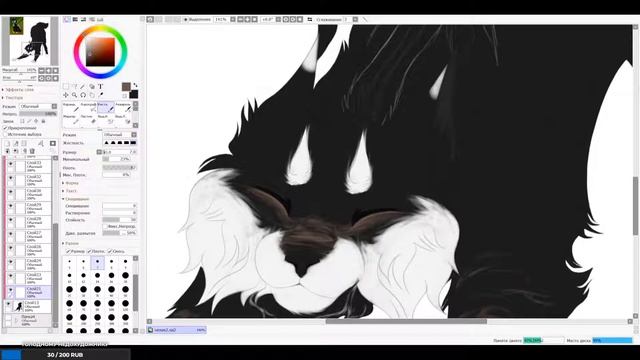Choose the Pencil brush preset

71,107
